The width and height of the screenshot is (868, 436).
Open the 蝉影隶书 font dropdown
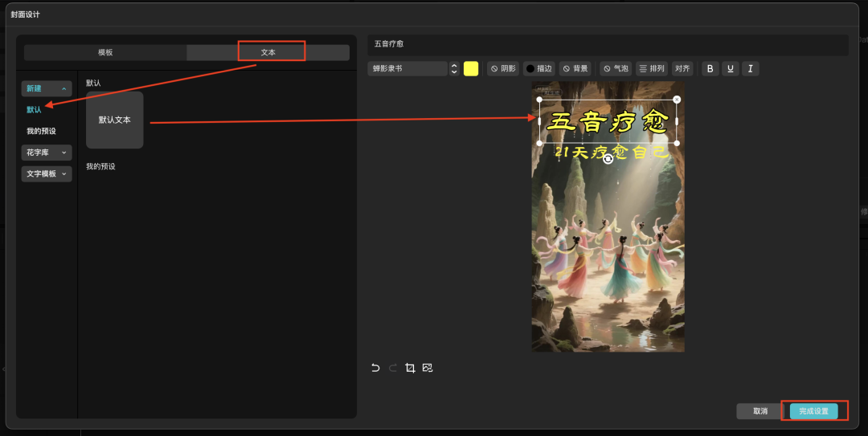click(407, 68)
